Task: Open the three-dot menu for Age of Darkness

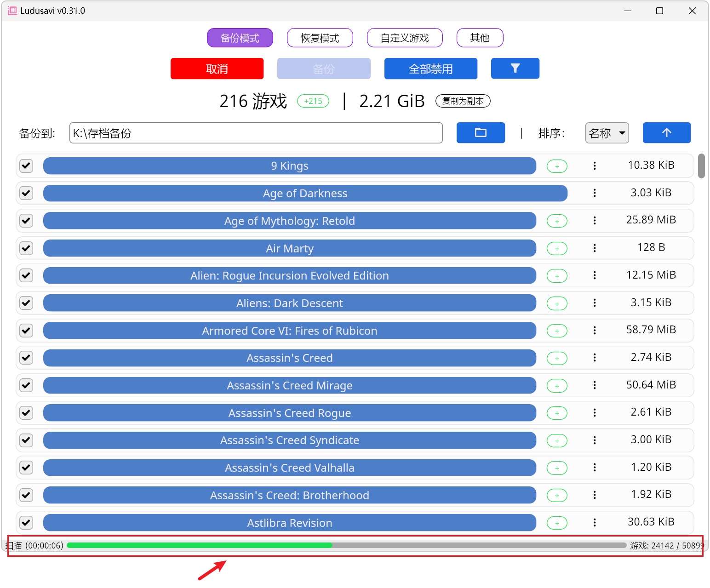Action: 595,193
